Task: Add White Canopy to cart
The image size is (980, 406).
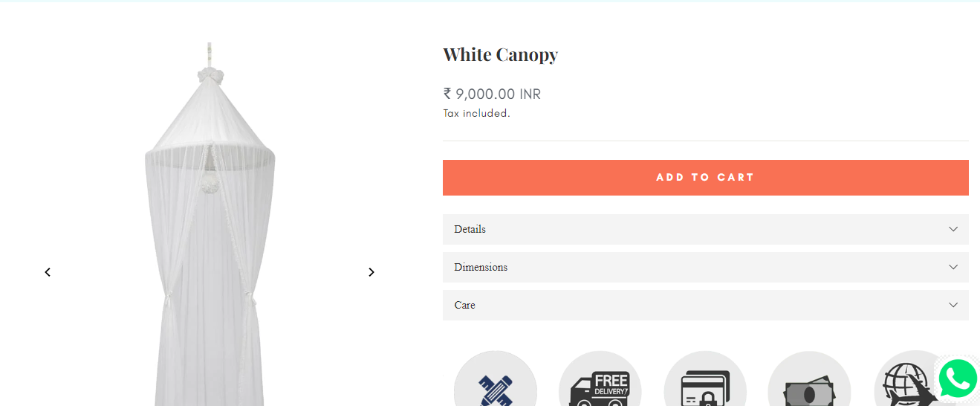Action: click(705, 178)
